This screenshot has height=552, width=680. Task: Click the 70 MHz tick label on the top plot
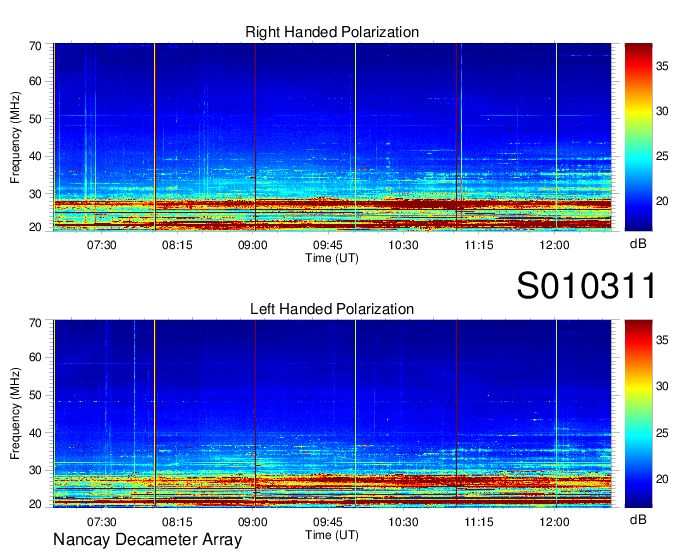(35, 46)
